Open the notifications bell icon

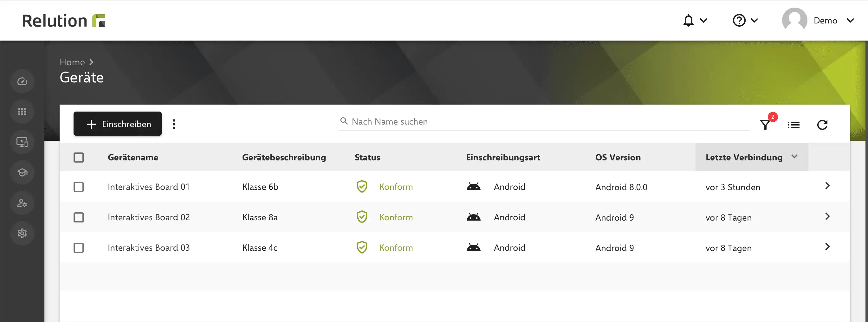[x=688, y=21]
